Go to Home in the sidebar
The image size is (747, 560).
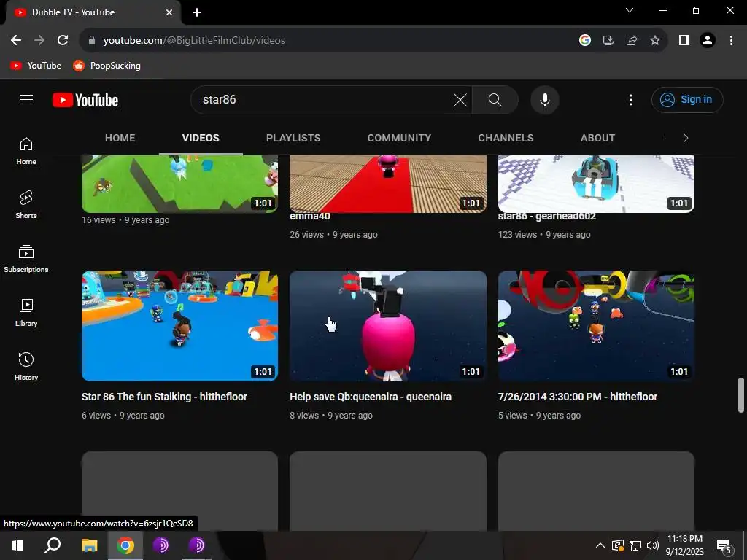26,151
